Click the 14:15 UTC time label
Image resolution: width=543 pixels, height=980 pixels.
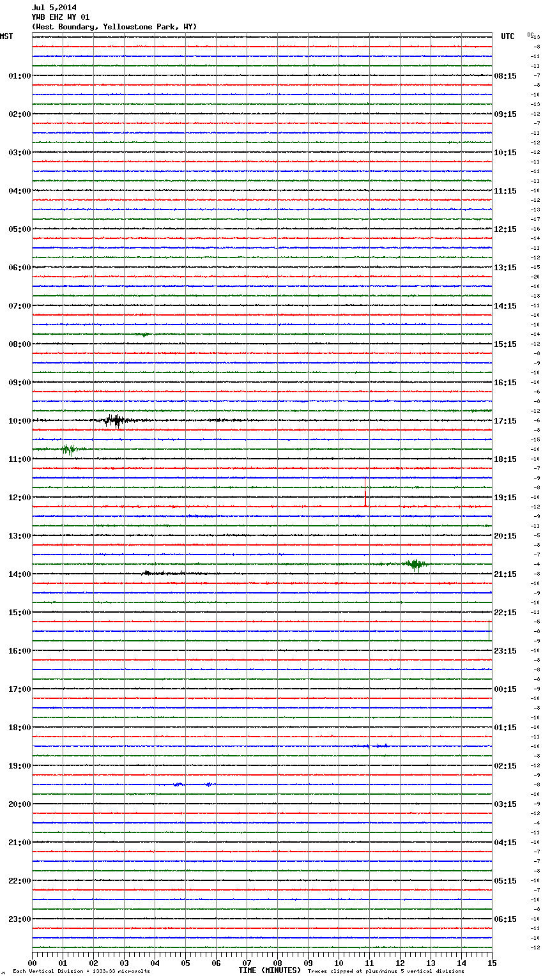(505, 306)
